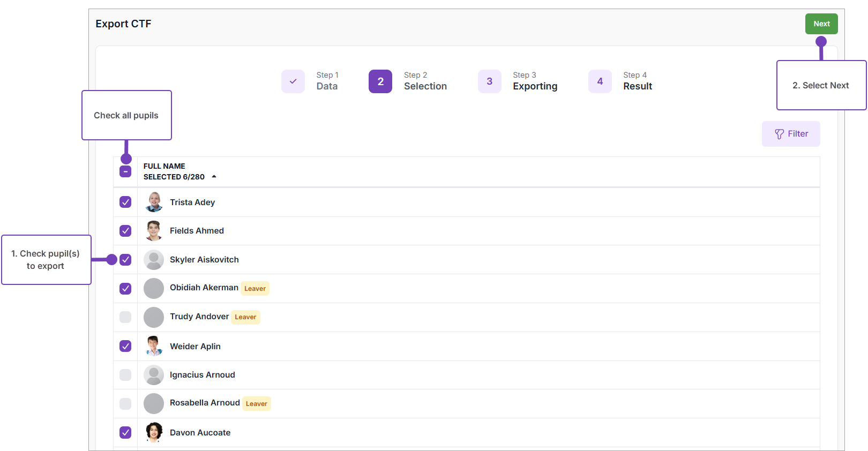Click the Step 3 Exporting number badge
The image size is (868, 451).
pos(489,81)
